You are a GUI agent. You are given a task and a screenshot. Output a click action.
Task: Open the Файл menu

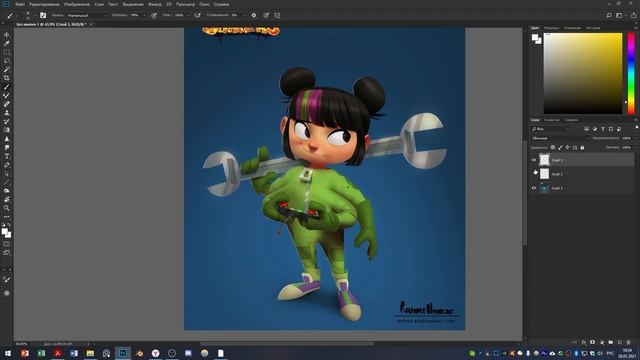tap(20, 4)
